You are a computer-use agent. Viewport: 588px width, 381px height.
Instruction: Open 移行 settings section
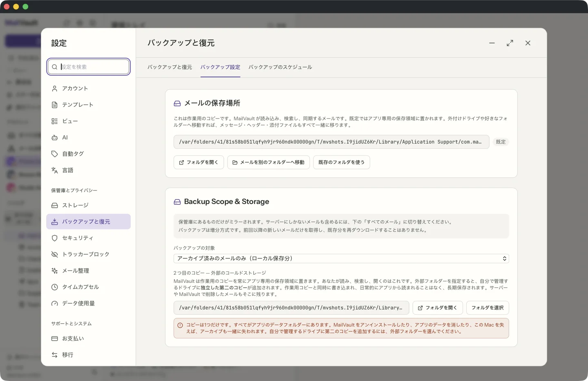point(88,355)
